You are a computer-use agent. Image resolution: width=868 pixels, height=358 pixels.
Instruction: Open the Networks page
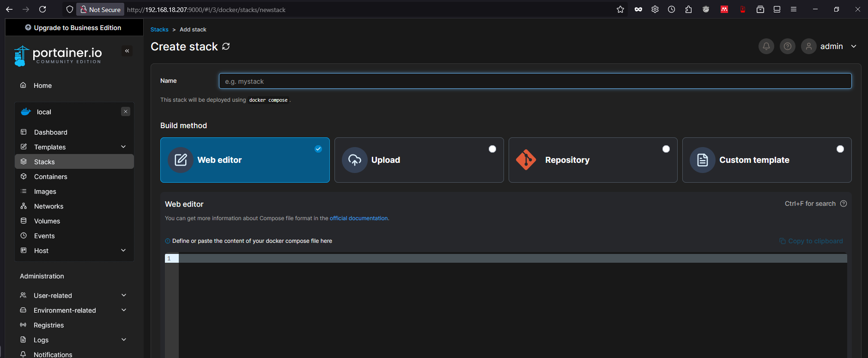pos(74,206)
